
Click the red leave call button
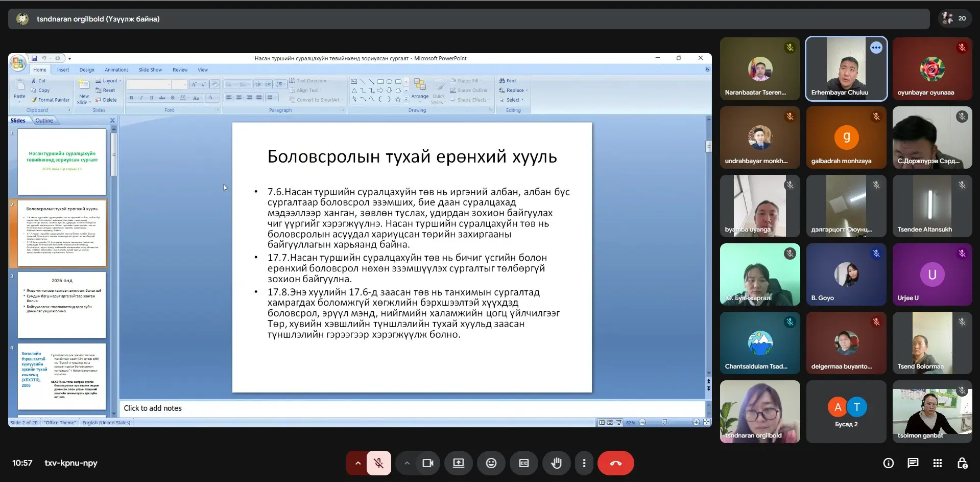(615, 463)
